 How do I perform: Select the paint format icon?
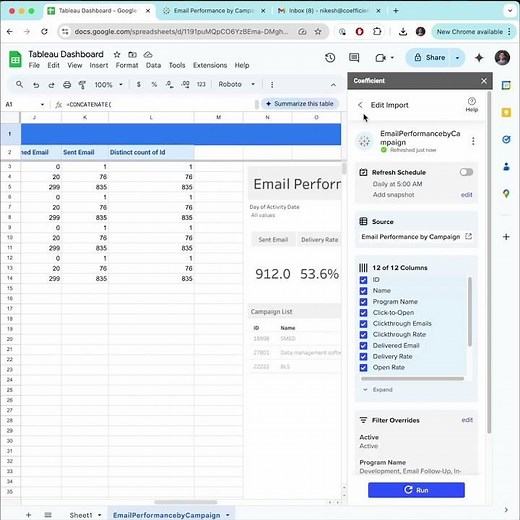pyautogui.click(x=82, y=85)
